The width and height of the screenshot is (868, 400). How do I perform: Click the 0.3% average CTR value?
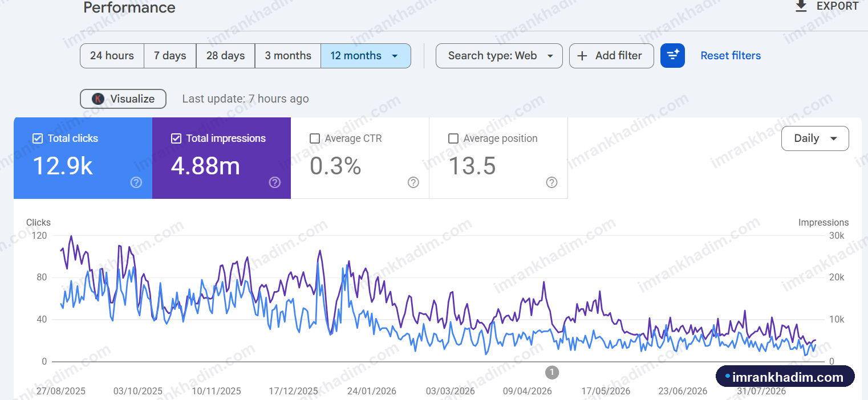point(335,166)
